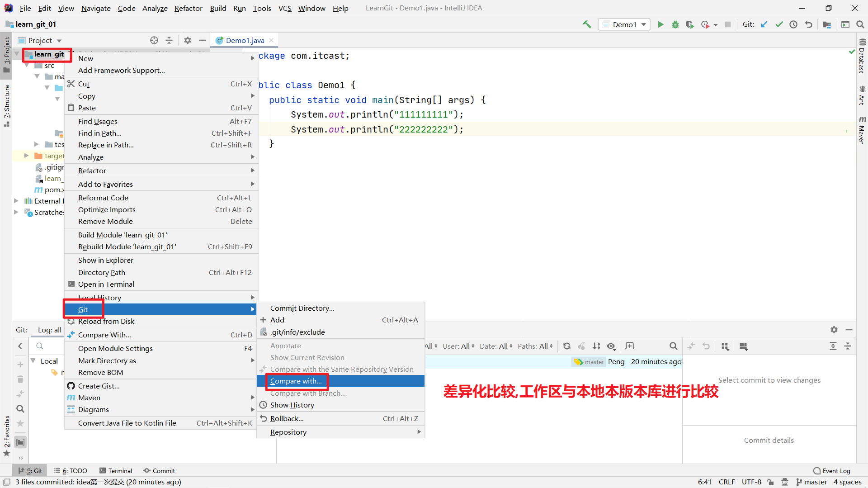Image resolution: width=868 pixels, height=488 pixels.
Task: Switch to the Demo1.java editor tab
Action: [x=245, y=40]
